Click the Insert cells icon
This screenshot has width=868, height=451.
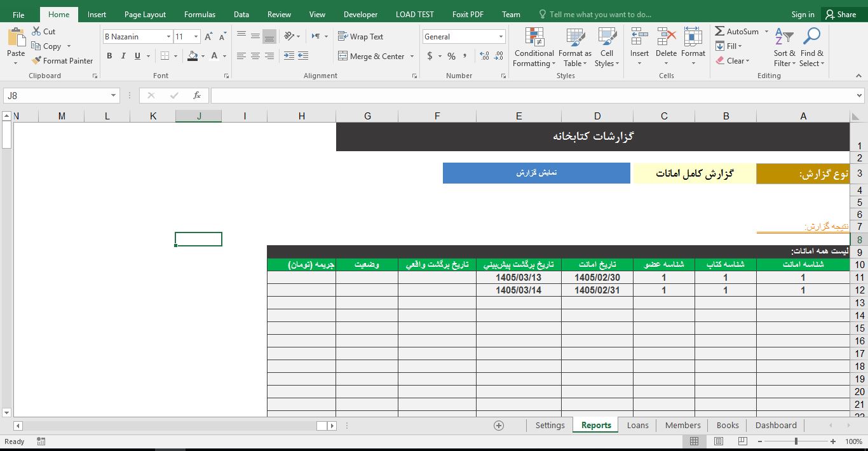[x=639, y=37]
